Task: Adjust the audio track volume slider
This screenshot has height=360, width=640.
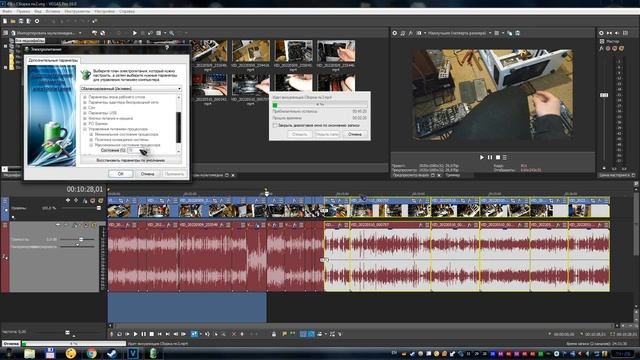Action: (x=81, y=239)
